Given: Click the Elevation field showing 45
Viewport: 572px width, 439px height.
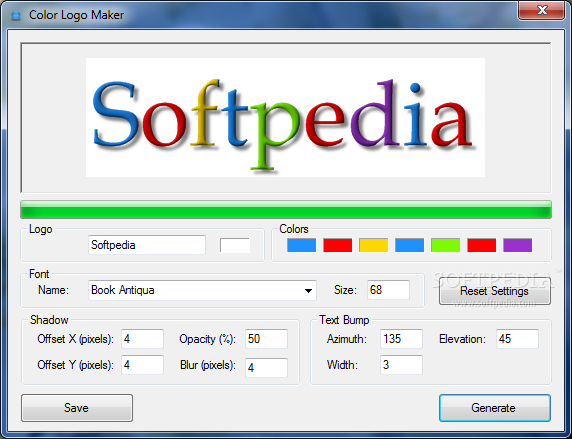Looking at the screenshot, I should [517, 339].
